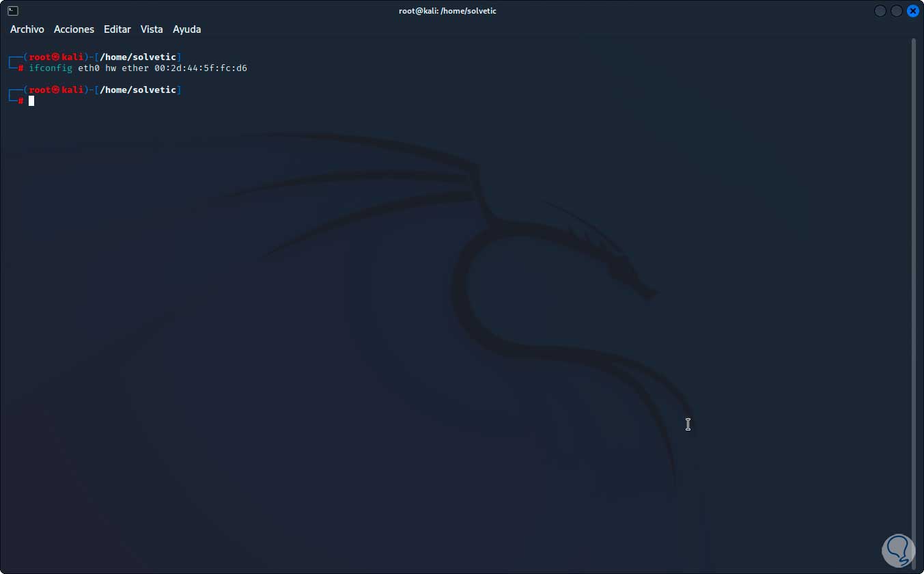Open the Ayuda menu
This screenshot has height=574, width=924.
186,29
